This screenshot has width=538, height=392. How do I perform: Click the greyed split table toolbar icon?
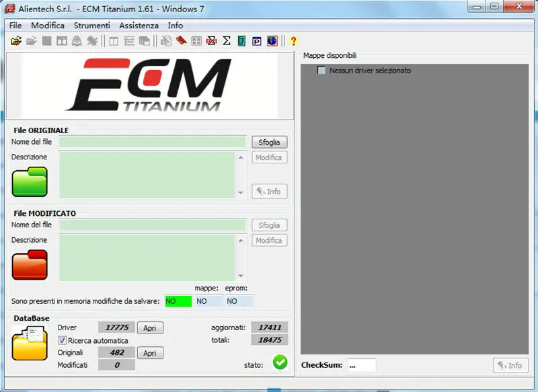pos(114,41)
